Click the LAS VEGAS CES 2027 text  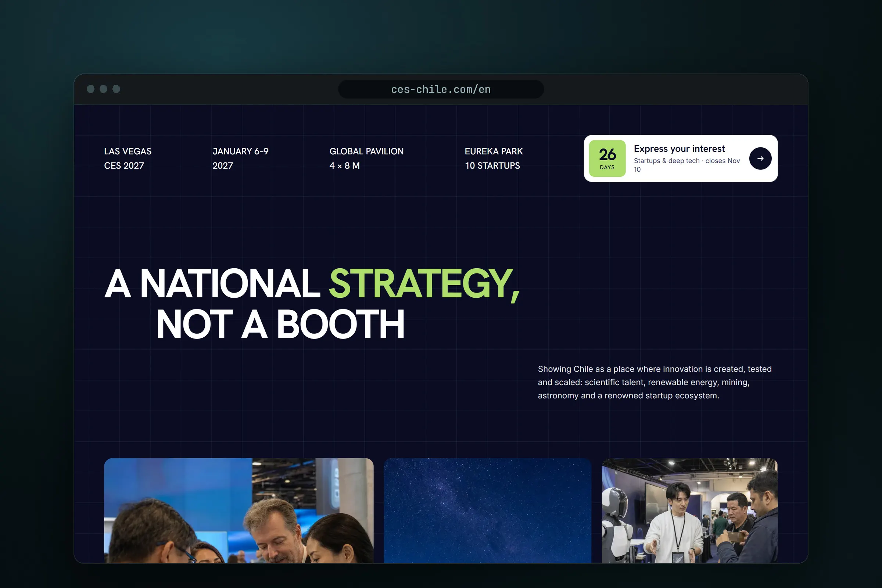point(128,158)
